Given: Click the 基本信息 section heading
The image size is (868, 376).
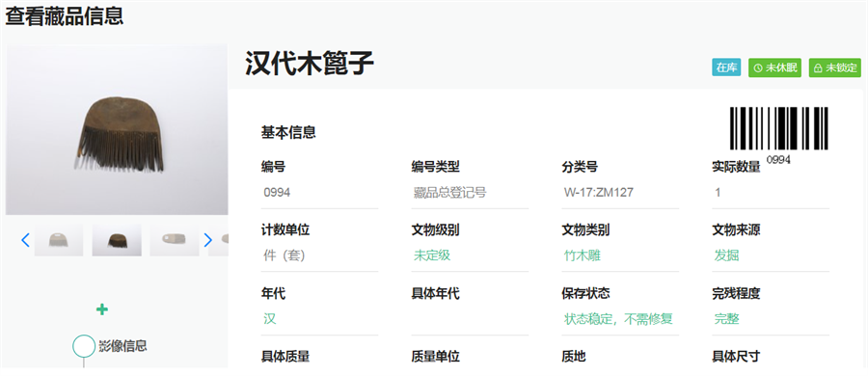Looking at the screenshot, I should (288, 132).
